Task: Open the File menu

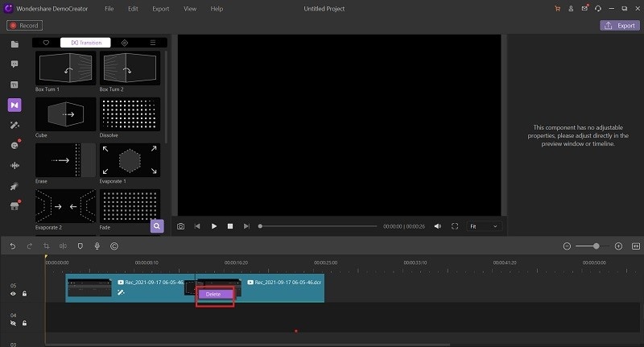Action: coord(109,9)
